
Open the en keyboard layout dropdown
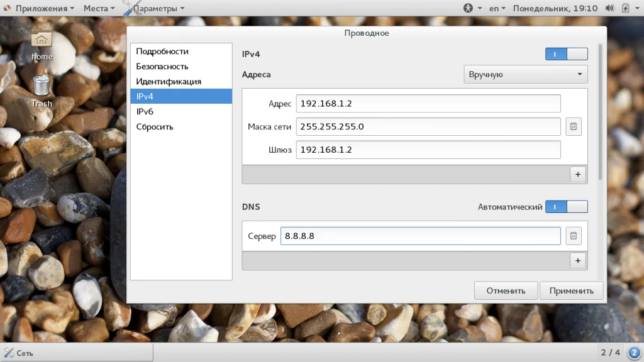[498, 8]
